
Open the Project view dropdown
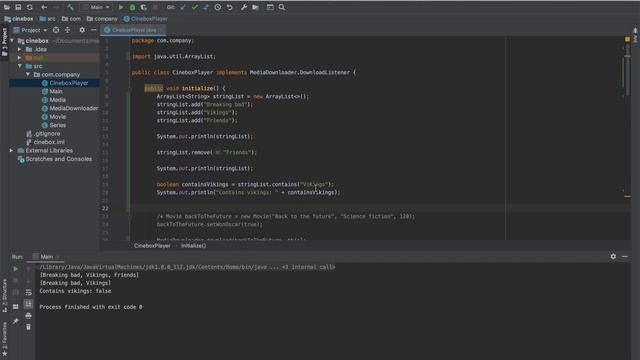click(30, 30)
